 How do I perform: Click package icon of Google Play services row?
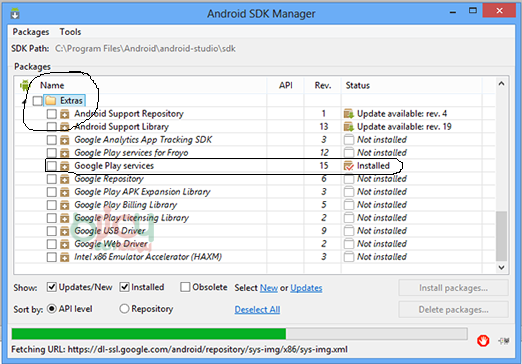pyautogui.click(x=65, y=166)
